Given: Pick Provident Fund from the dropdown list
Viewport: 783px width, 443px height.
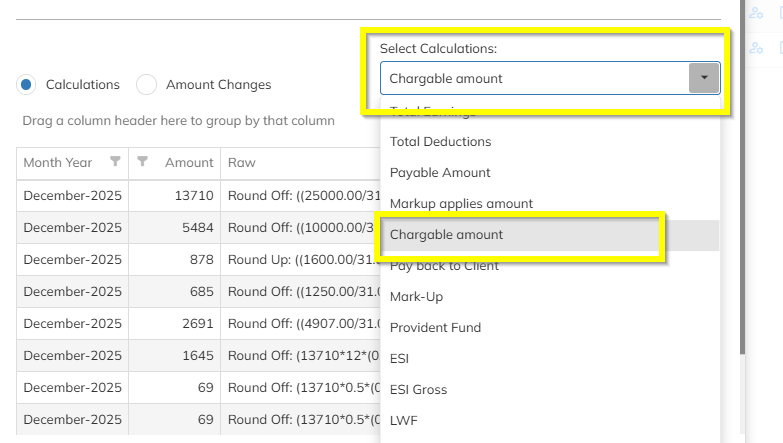Looking at the screenshot, I should pyautogui.click(x=435, y=328).
